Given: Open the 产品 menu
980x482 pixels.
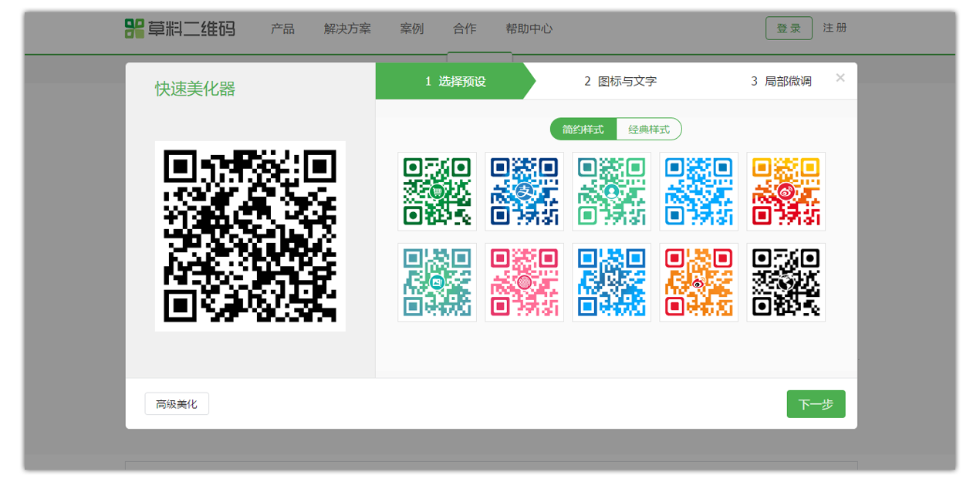Looking at the screenshot, I should click(x=282, y=29).
